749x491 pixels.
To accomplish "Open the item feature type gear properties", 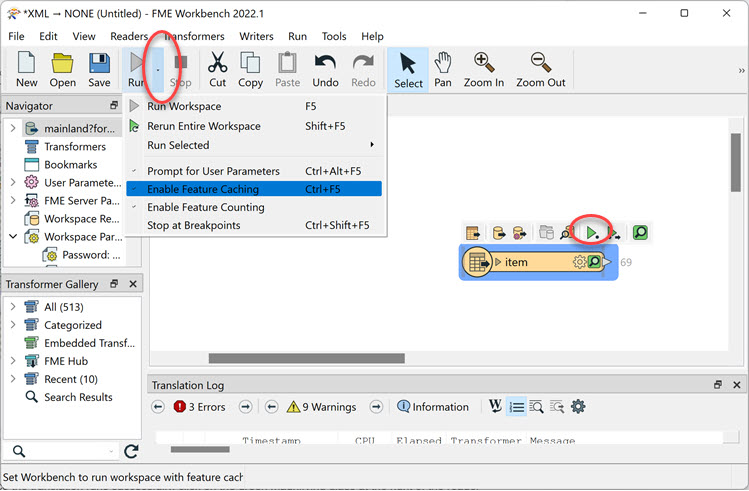I will pyautogui.click(x=579, y=262).
